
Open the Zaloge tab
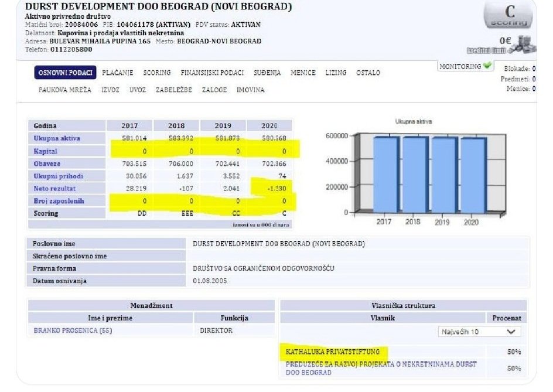tap(214, 90)
